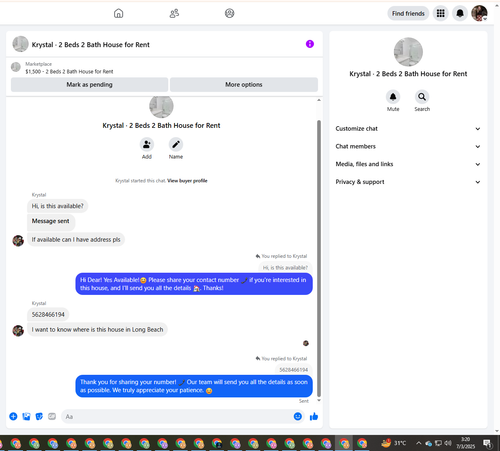Click the 'Thank you for sharing your number' reply
This screenshot has width=500, height=451.
point(194,386)
